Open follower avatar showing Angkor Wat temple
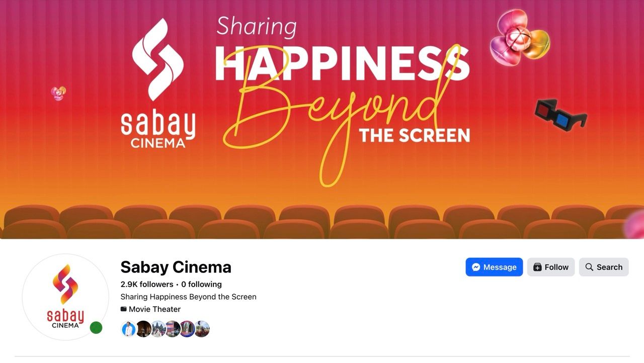 pyautogui.click(x=158, y=329)
